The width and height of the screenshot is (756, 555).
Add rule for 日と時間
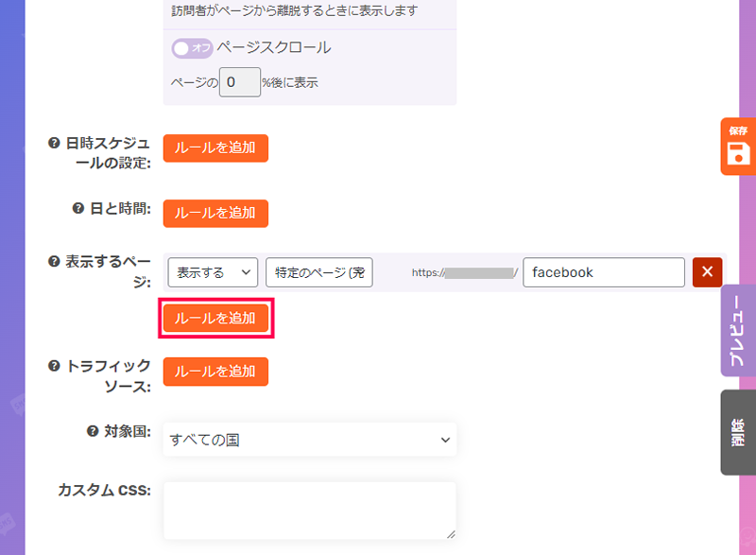[215, 213]
